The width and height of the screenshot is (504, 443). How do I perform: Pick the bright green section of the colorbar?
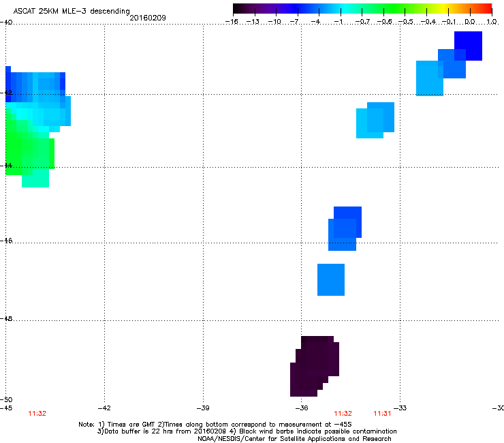click(394, 8)
